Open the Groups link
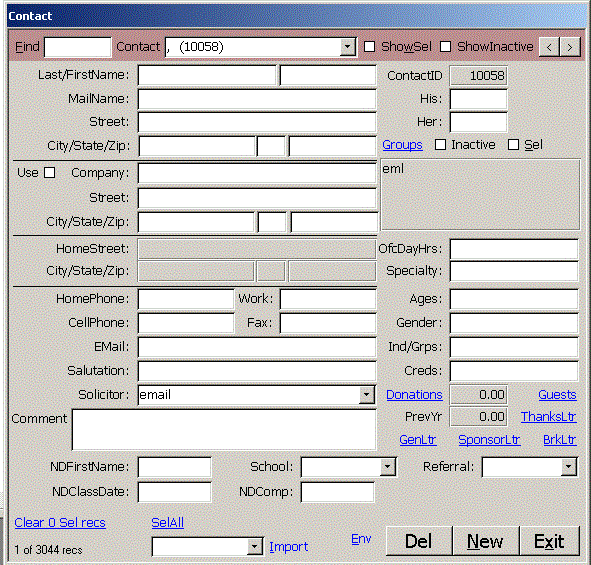Screen dimensions: 591x565 point(402,145)
